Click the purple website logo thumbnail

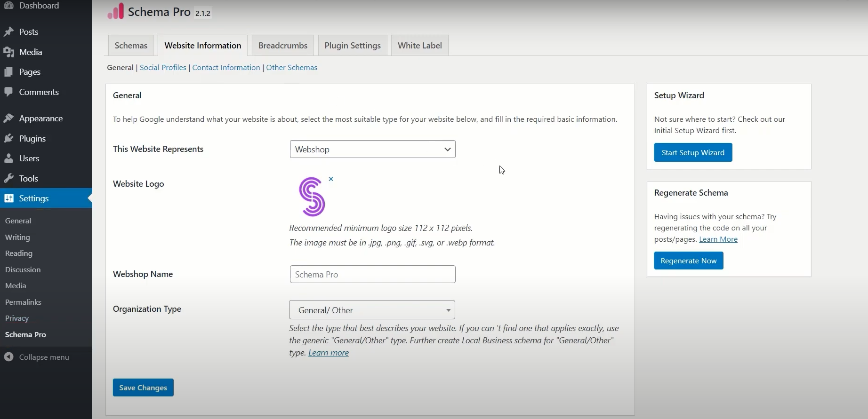click(312, 197)
